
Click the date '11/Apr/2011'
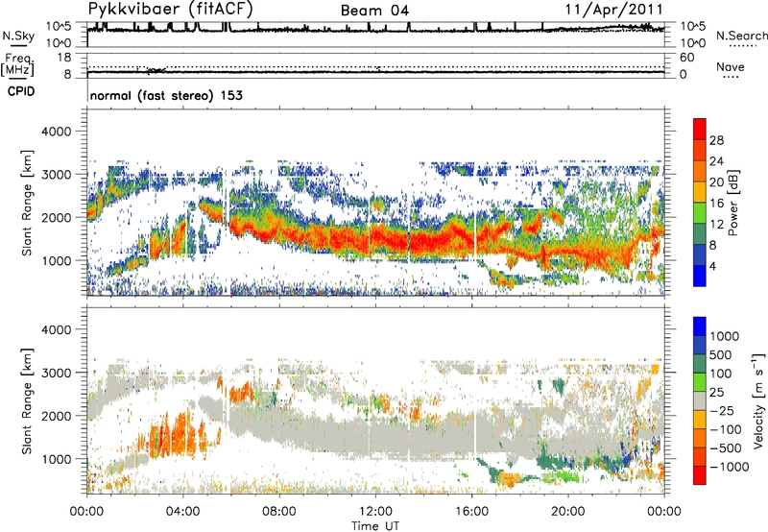[614, 10]
